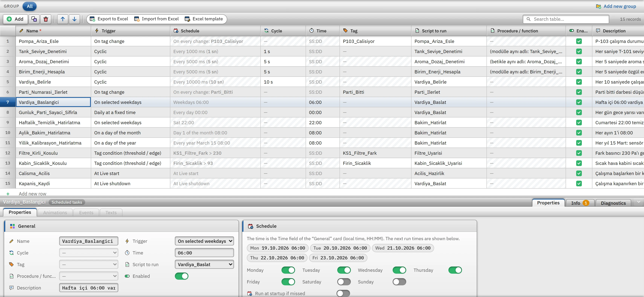Image resolution: width=644 pixels, height=297 pixels.
Task: Click the Add new group folder icon
Action: click(599, 6)
